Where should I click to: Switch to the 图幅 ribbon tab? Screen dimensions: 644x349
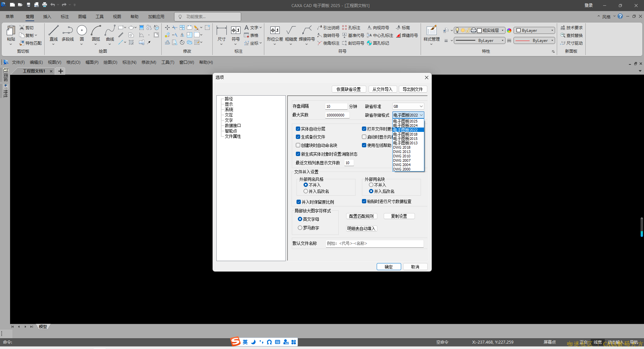(x=82, y=16)
